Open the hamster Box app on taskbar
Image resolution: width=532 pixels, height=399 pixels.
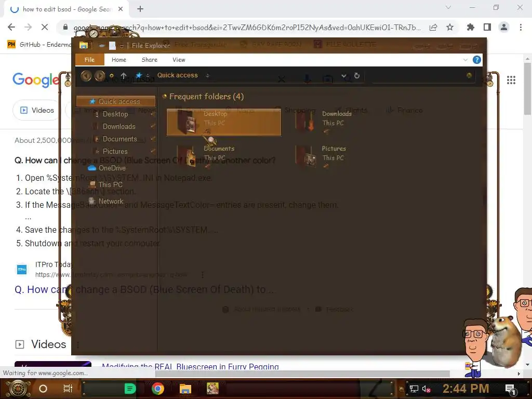click(212, 389)
